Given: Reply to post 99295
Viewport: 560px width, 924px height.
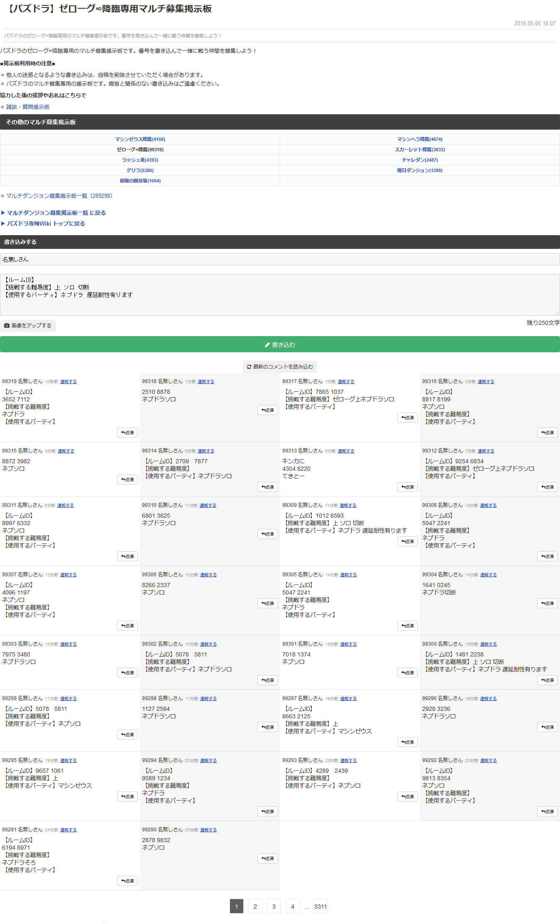Looking at the screenshot, I should (x=127, y=796).
